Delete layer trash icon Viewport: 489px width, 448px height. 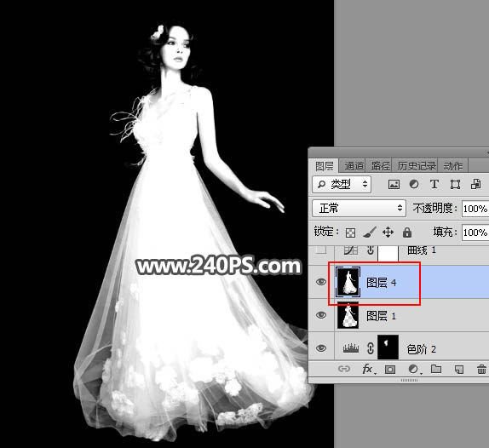point(482,370)
